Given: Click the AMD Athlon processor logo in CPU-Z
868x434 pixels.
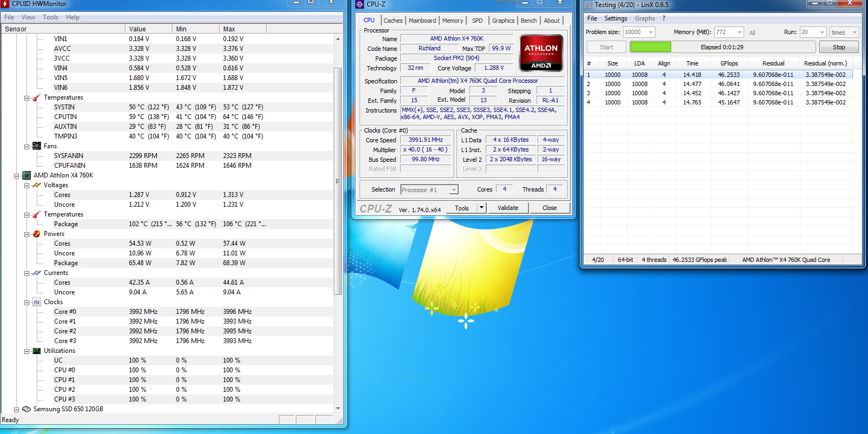Looking at the screenshot, I should 541,53.
